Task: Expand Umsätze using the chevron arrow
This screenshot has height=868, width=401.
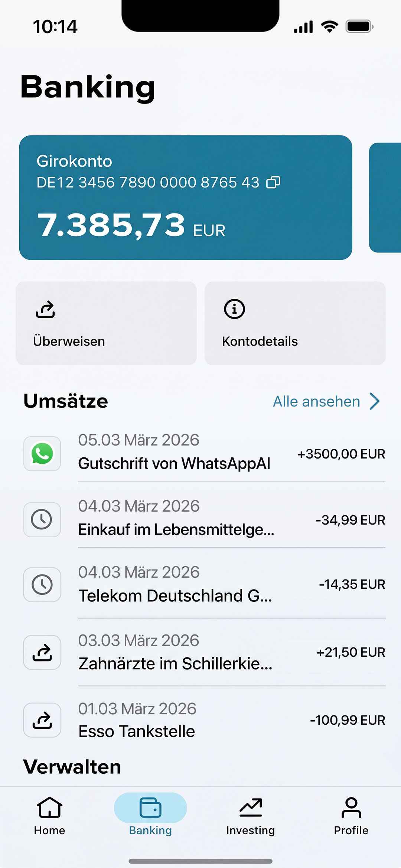Action: pos(375,401)
